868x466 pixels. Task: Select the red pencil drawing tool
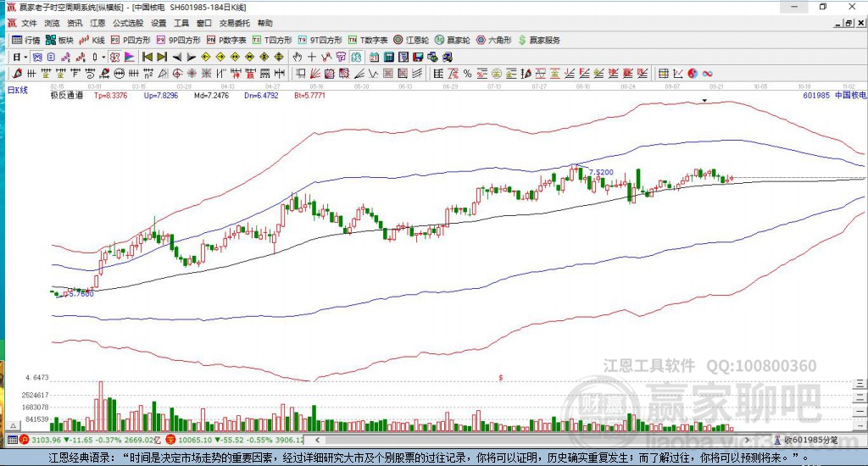(17, 73)
